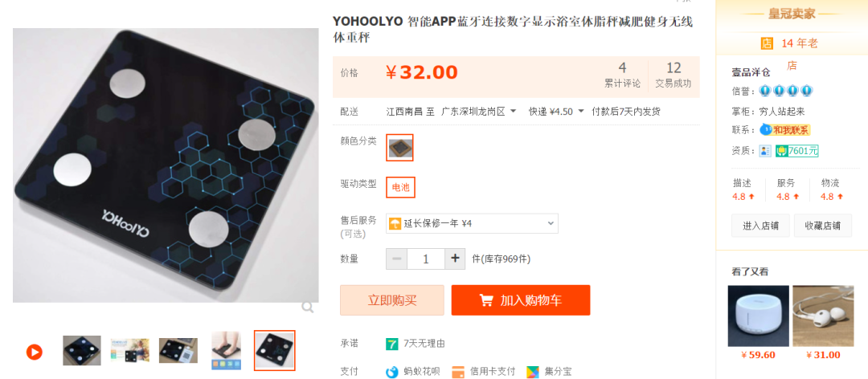This screenshot has height=379, width=868.
Task: Play the product video thumbnail
Action: click(x=35, y=352)
